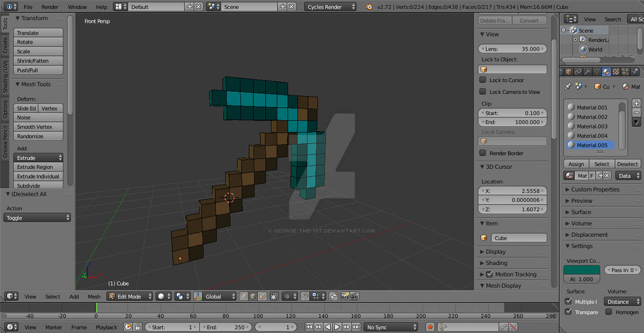Open the File menu

28,7
